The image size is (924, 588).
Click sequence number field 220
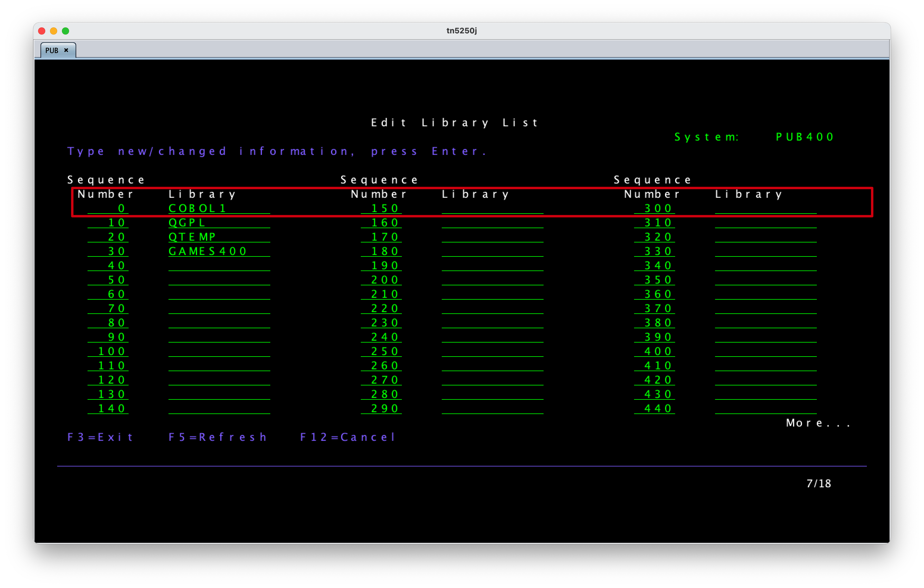coord(381,308)
